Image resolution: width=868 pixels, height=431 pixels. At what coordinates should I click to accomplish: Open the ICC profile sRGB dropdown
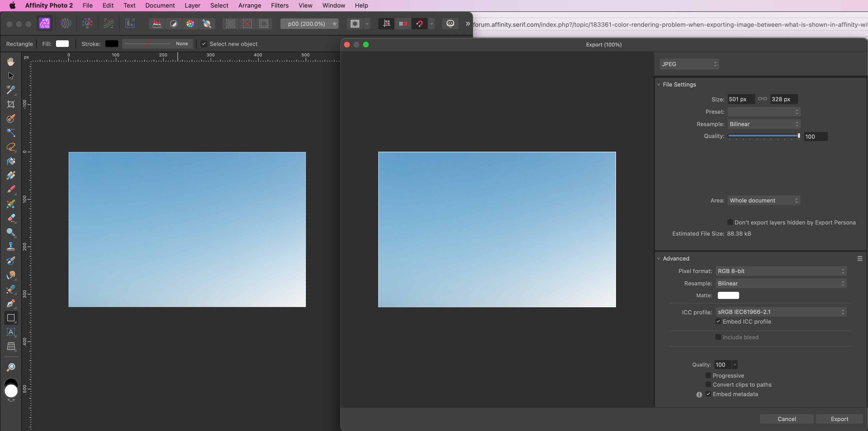click(x=781, y=312)
